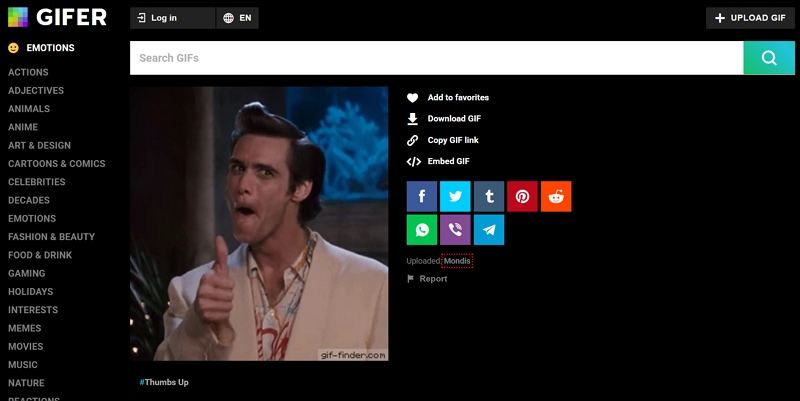Open the Music category

[23, 365]
